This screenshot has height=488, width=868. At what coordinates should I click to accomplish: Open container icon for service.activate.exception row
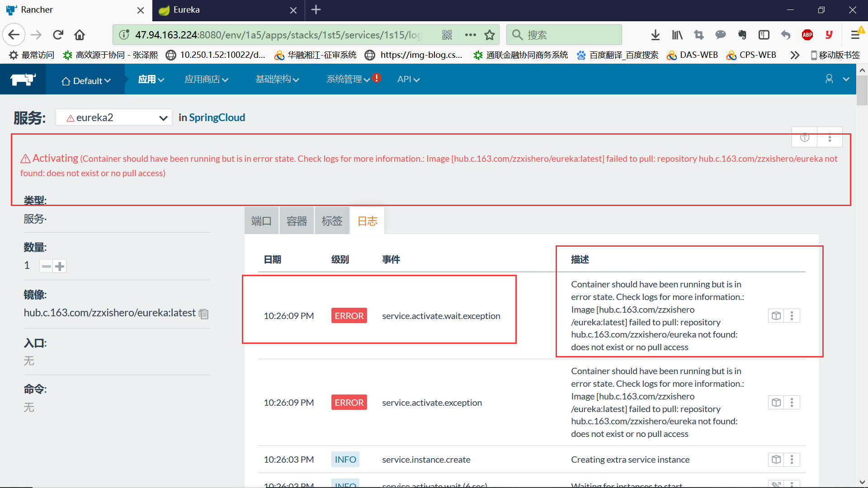[x=776, y=402]
